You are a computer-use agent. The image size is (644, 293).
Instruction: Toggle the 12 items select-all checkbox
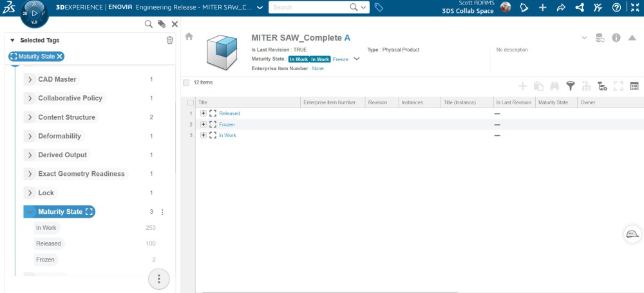click(x=186, y=82)
